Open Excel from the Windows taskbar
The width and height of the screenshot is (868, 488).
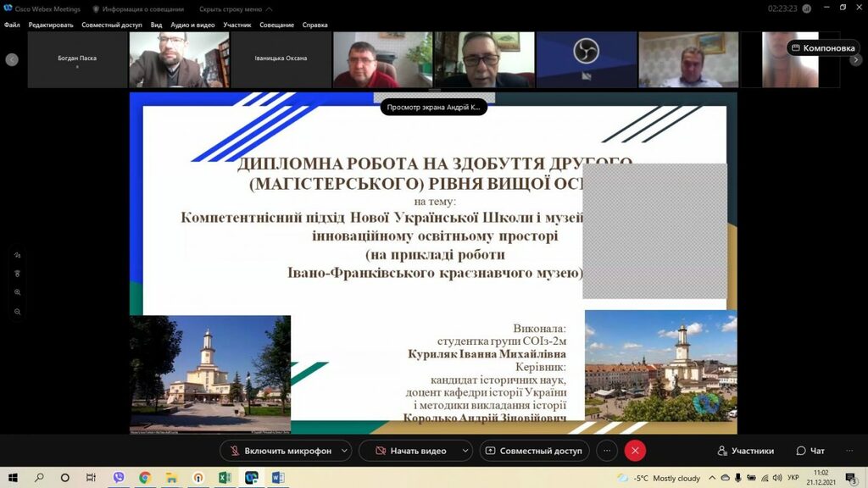point(225,478)
